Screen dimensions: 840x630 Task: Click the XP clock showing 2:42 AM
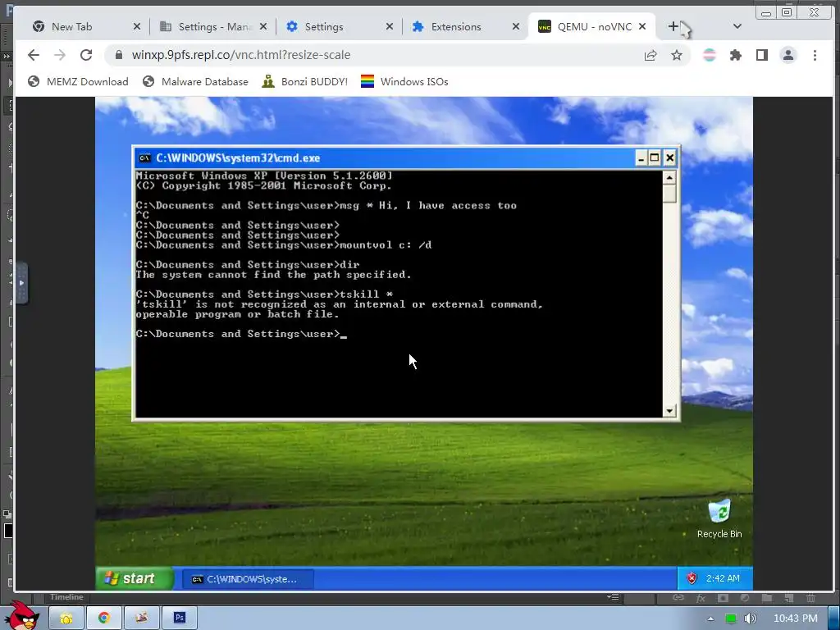(x=723, y=578)
